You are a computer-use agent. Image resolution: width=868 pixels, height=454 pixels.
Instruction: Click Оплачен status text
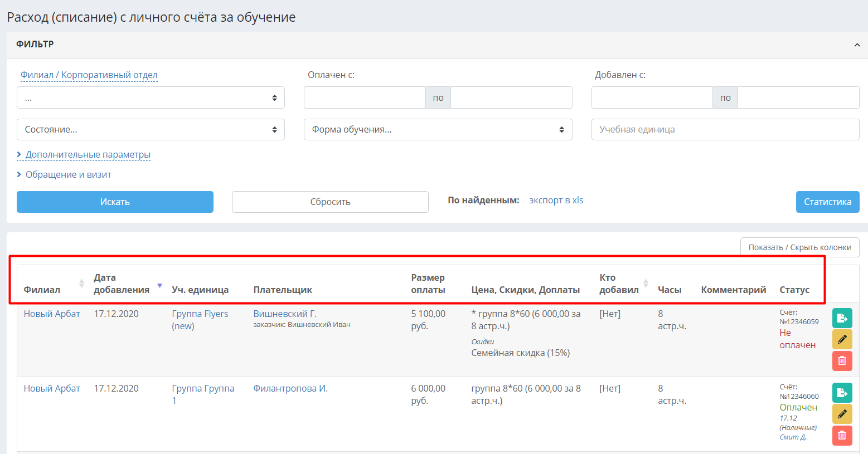tap(798, 407)
